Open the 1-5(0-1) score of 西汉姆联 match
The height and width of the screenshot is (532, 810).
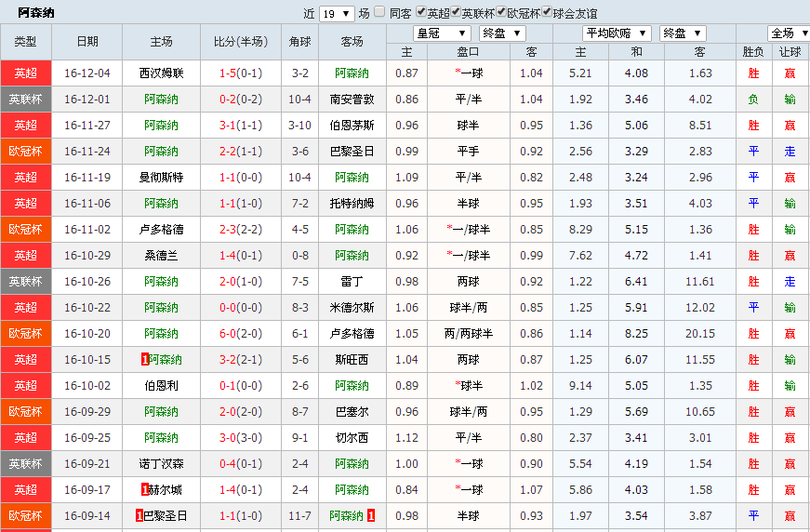(241, 73)
